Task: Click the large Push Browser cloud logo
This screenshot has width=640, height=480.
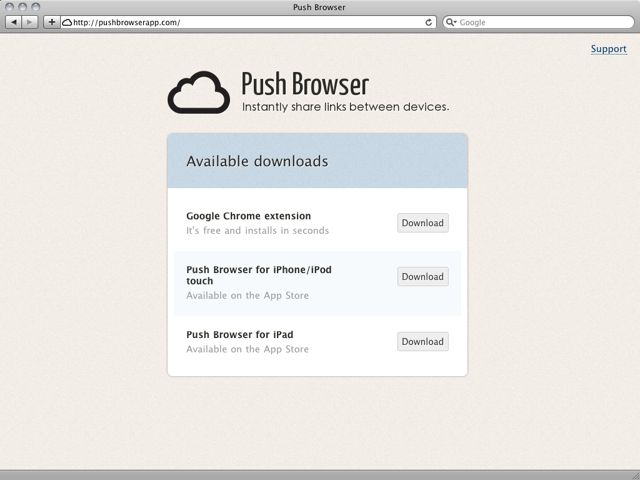Action: click(199, 92)
